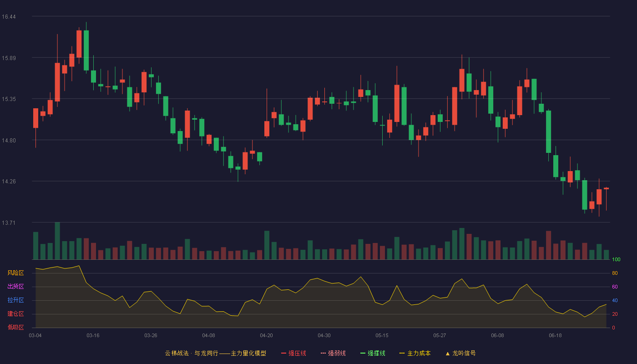
Task: Toggle the 强弱线 legend series
Action: tap(333, 353)
